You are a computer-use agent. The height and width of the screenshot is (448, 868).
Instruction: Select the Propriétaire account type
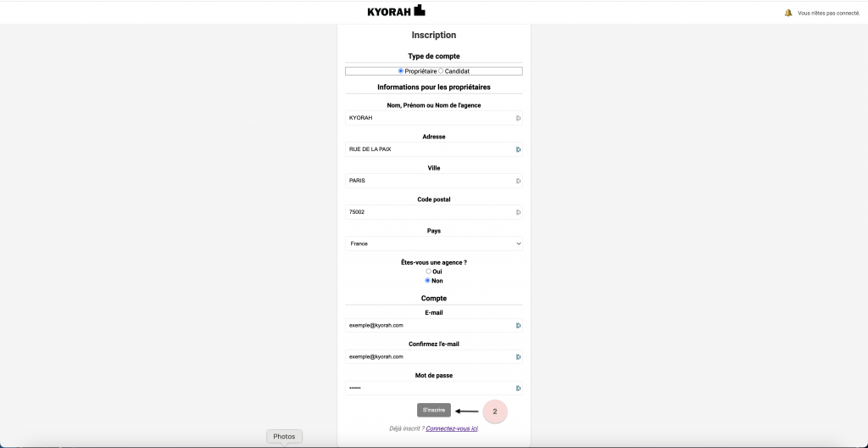[401, 71]
